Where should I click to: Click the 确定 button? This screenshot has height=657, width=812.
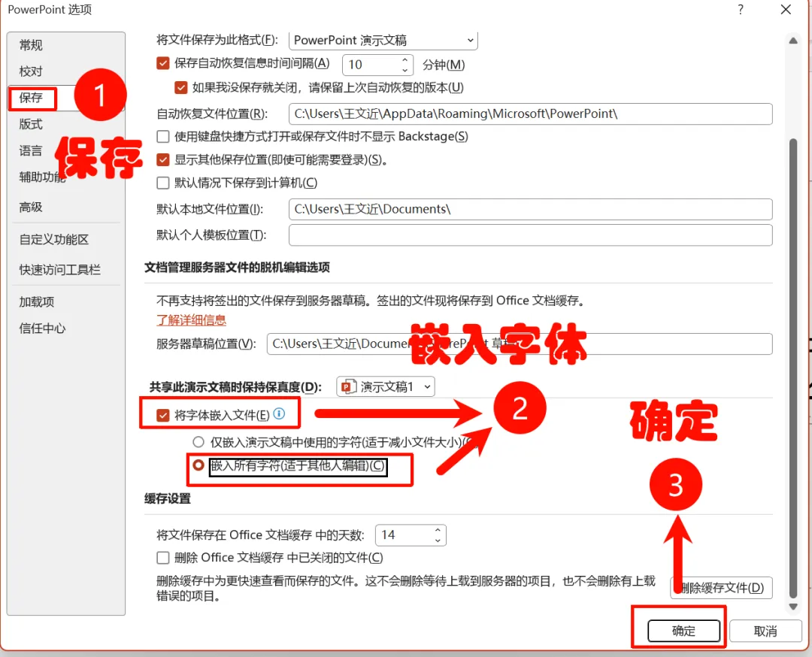pyautogui.click(x=684, y=631)
